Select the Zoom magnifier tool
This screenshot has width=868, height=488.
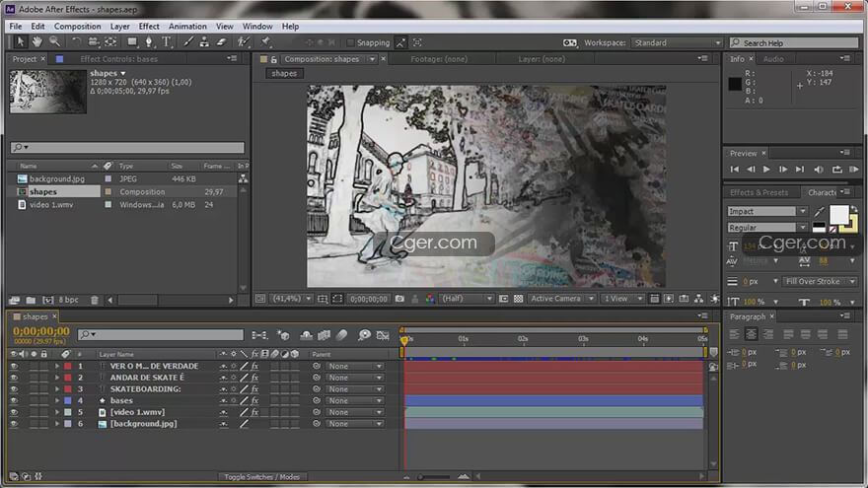54,42
